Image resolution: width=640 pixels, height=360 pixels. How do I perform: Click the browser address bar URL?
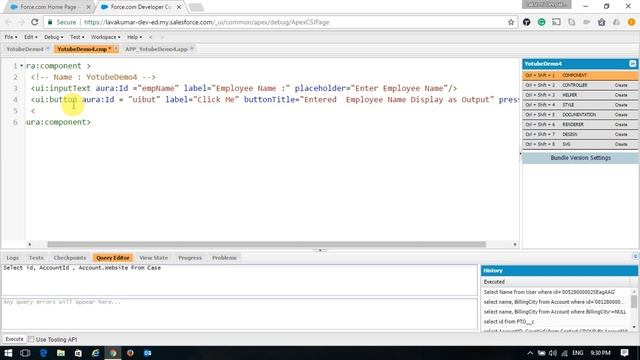(x=207, y=22)
